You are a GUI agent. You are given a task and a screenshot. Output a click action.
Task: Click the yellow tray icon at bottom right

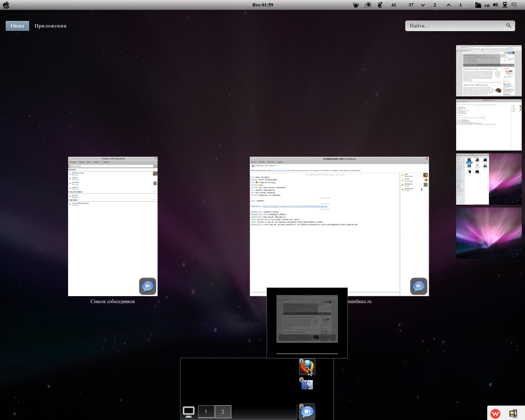(513, 413)
